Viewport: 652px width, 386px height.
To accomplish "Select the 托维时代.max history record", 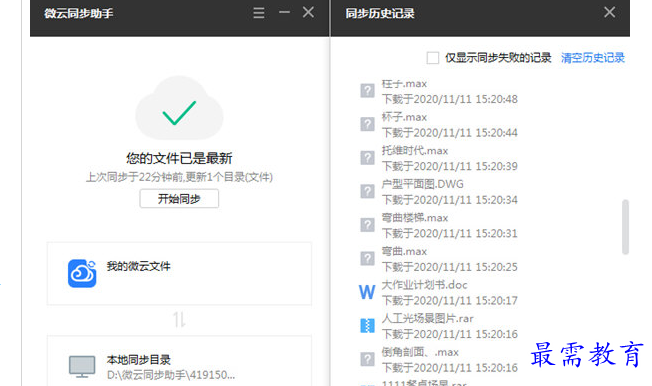I will [439, 158].
